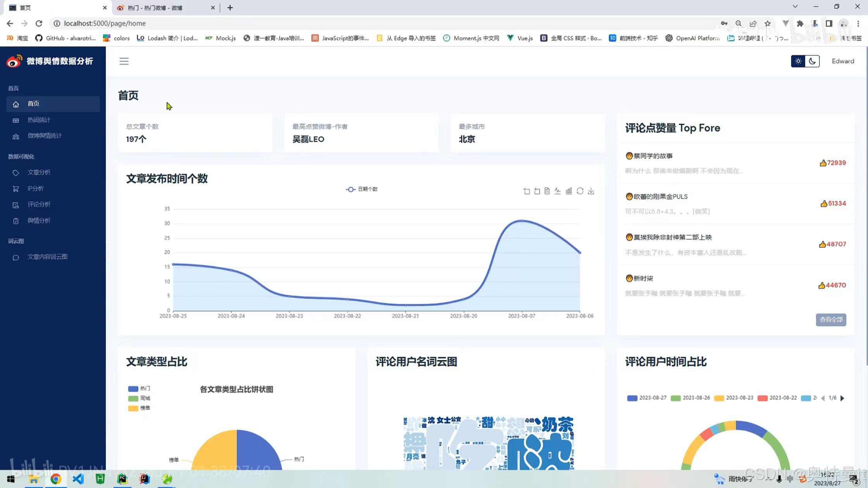The height and width of the screenshot is (488, 868).
Task: Open 热词统计 in the sidebar
Action: coord(39,120)
